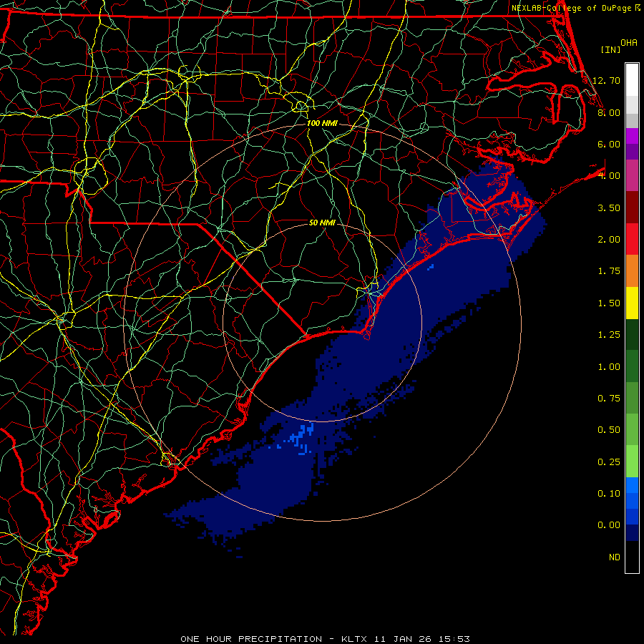Image resolution: width=644 pixels, height=644 pixels.
Task: Click the 'OHA' product code label
Action: click(x=629, y=42)
